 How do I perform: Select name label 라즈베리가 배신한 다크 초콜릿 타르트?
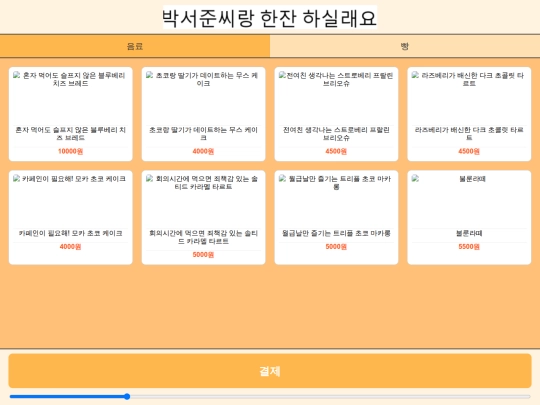pyautogui.click(x=469, y=134)
